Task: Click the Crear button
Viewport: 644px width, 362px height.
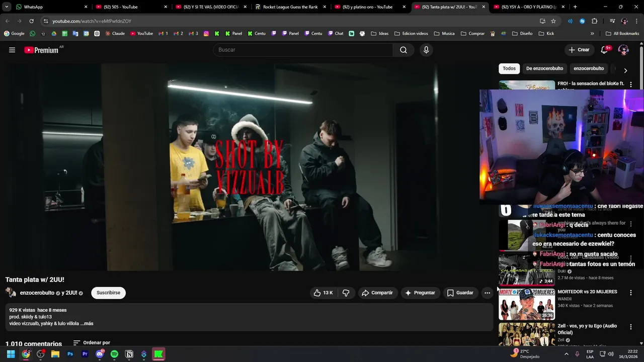Action: point(579,50)
